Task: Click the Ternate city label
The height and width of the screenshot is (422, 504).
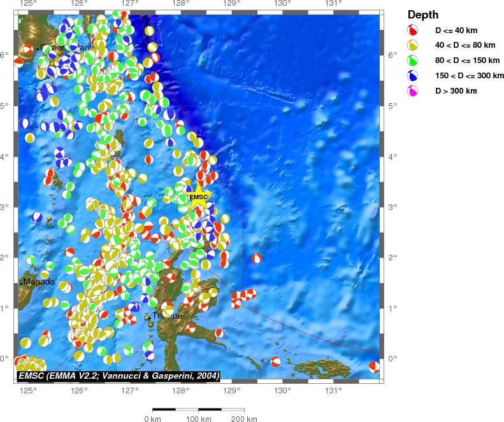Action: pos(167,316)
